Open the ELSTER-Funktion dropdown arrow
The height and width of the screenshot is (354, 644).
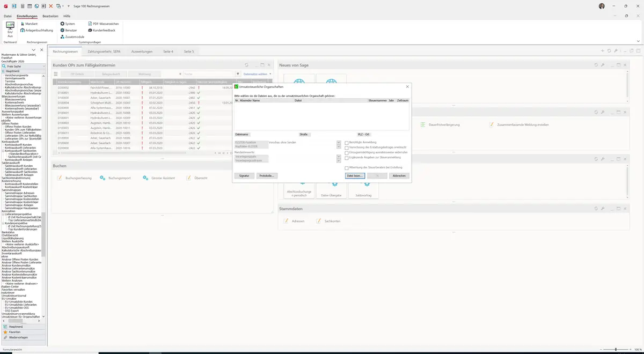[x=339, y=143]
